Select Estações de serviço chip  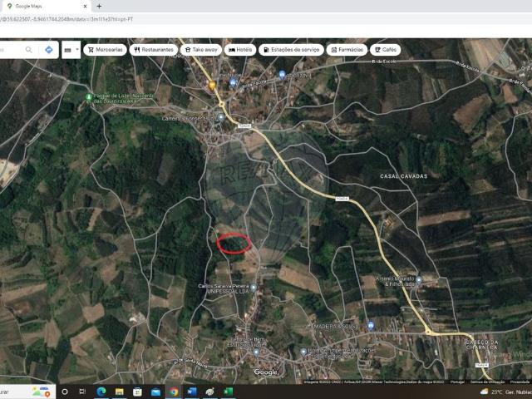(291, 50)
